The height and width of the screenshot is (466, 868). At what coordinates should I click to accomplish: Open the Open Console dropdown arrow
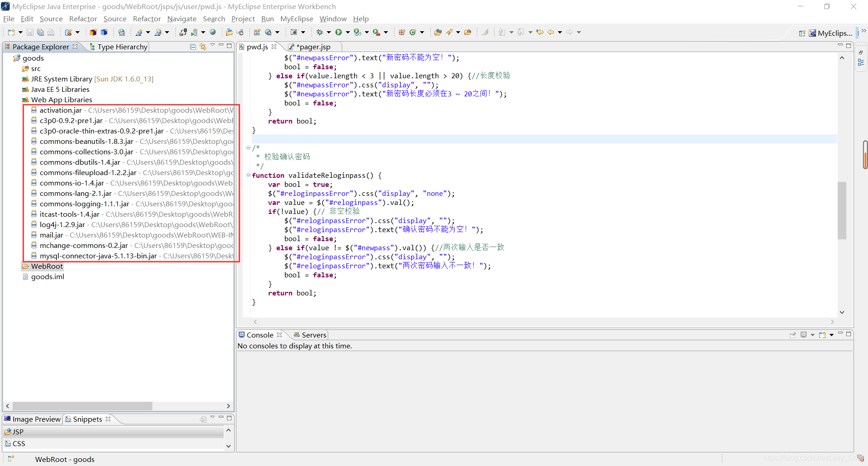tap(831, 335)
